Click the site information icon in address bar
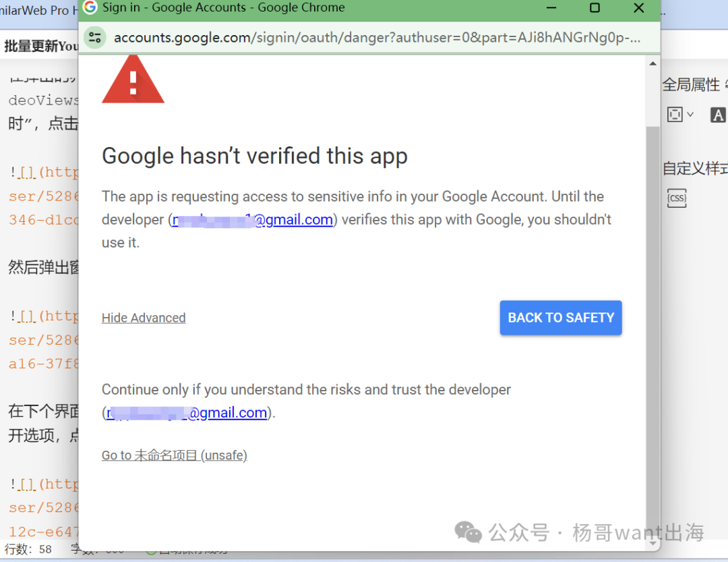The width and height of the screenshot is (728, 562). click(x=95, y=38)
